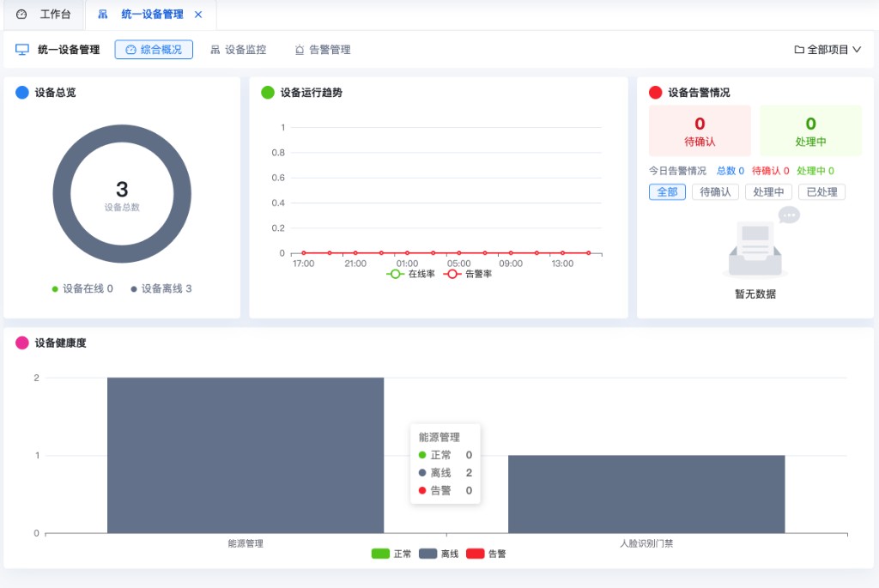
Task: Open the 工作台 tab
Action: [x=45, y=15]
